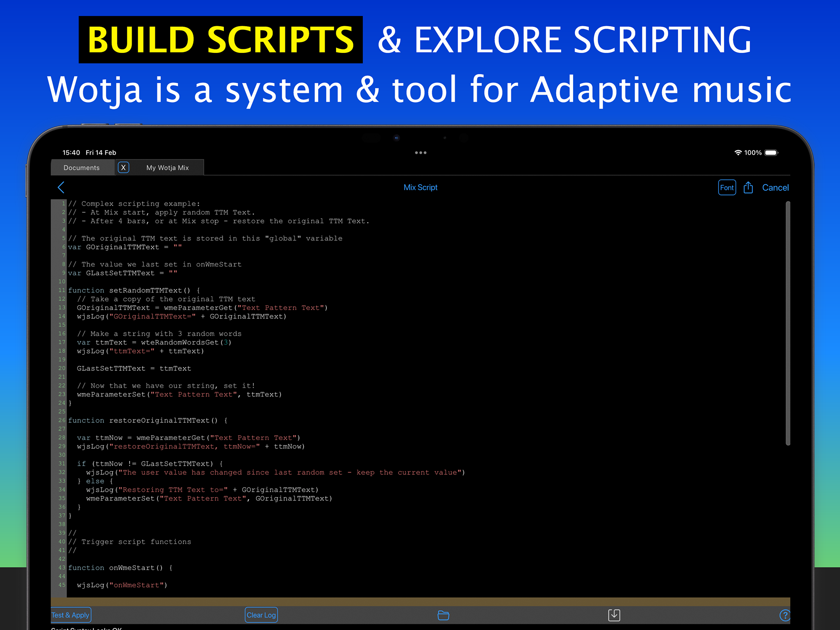Screen dimensions: 840x630
Task: Close the My Wotja Mix tab with X
Action: pyautogui.click(x=123, y=167)
